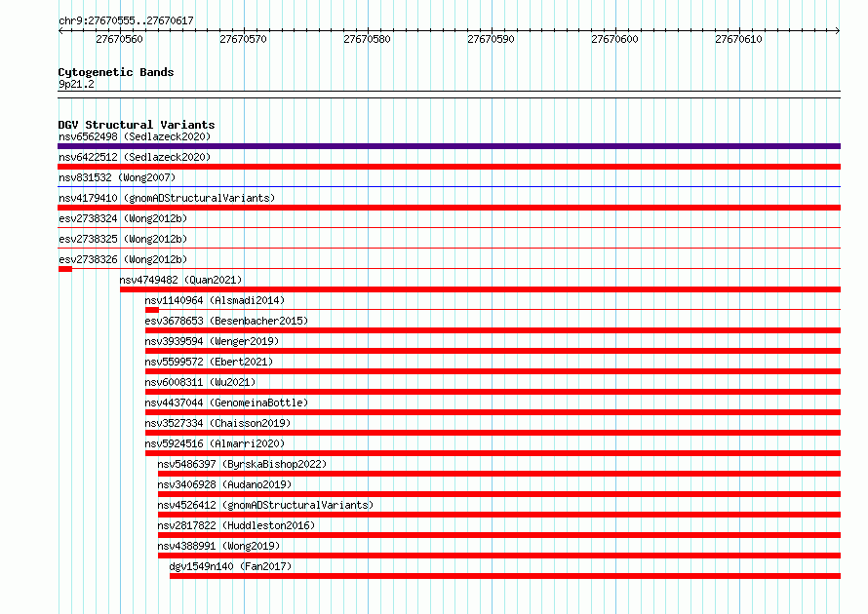Click ruler position 27670560

[x=119, y=39]
